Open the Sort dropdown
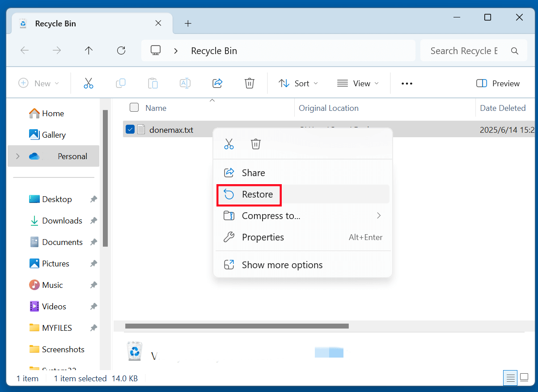 pyautogui.click(x=298, y=83)
